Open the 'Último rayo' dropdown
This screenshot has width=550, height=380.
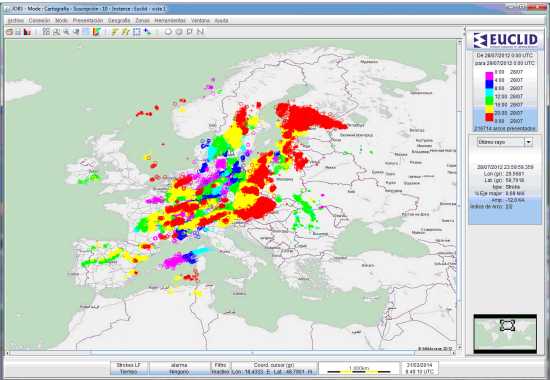[x=505, y=142]
